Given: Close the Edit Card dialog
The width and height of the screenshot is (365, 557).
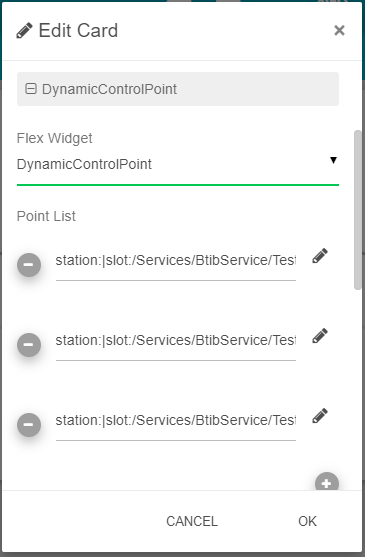Looking at the screenshot, I should [339, 31].
